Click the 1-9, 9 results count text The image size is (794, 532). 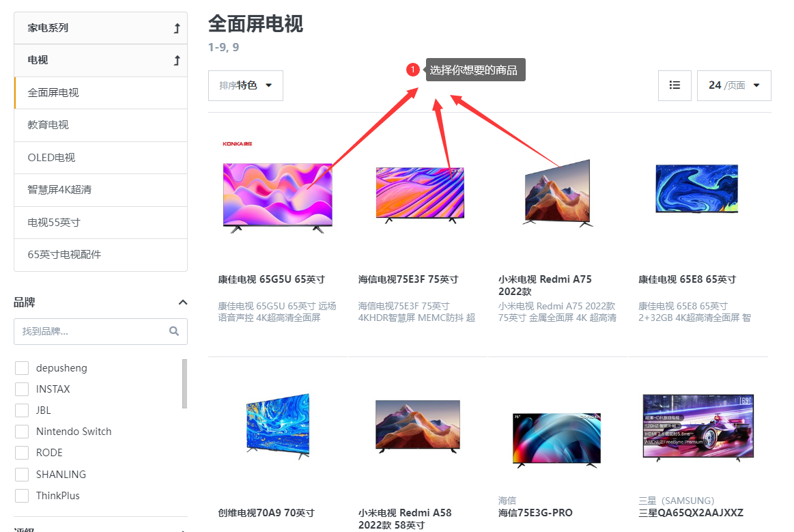pyautogui.click(x=223, y=47)
